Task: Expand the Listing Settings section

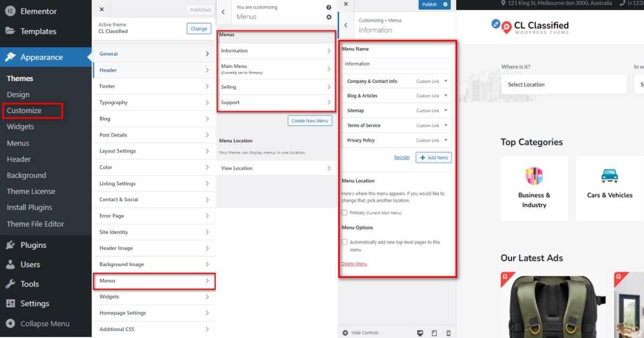Action: click(154, 183)
